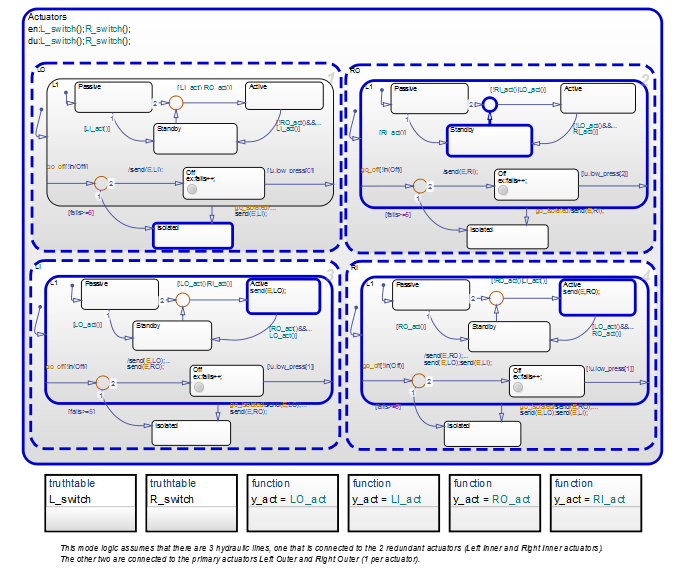Click the /send(E,LI); label in LO
This screenshot has width=682, height=580.
pos(146,170)
